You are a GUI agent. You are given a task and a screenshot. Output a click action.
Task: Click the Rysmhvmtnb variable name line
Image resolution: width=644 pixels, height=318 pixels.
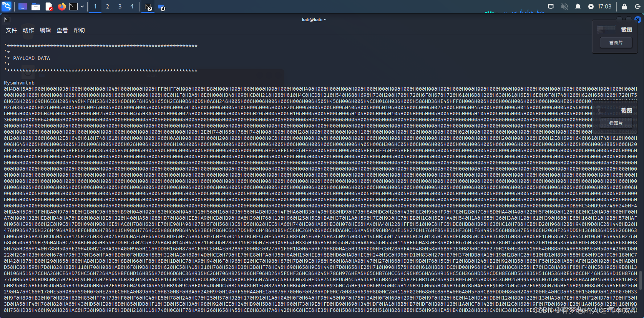coord(19,83)
